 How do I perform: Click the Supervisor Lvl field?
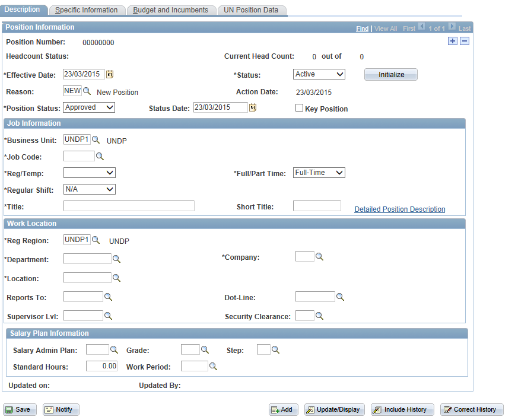tap(83, 316)
